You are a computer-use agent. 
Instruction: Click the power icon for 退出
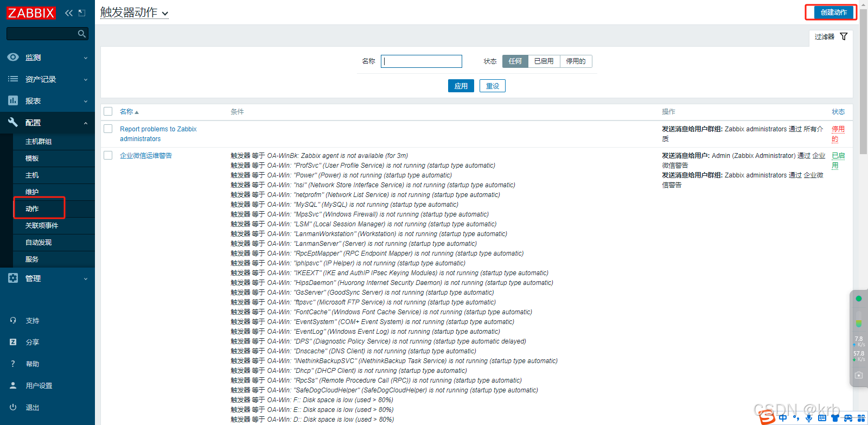(x=13, y=407)
